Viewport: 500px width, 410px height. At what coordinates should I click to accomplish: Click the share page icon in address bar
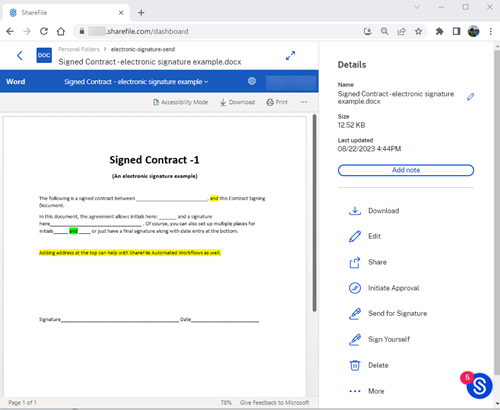(x=401, y=31)
